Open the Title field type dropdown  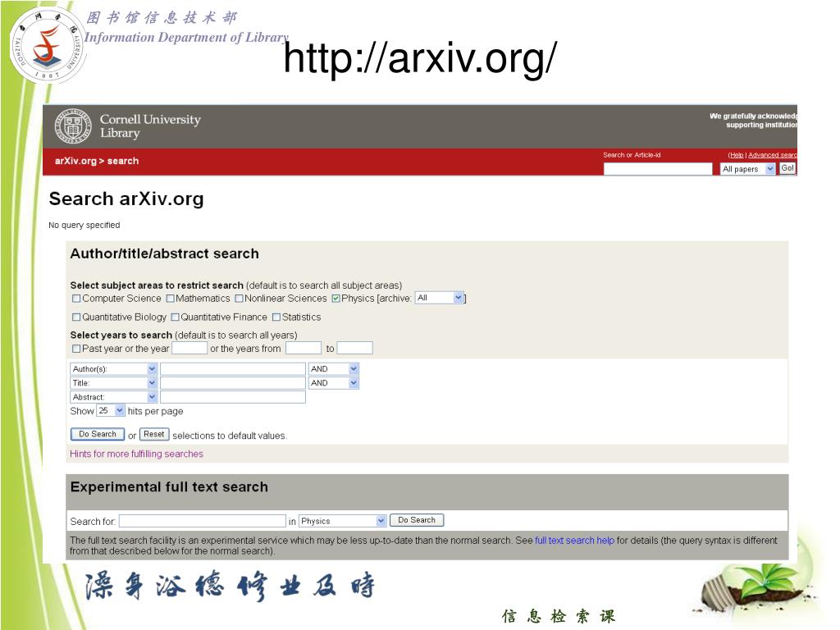pos(113,382)
